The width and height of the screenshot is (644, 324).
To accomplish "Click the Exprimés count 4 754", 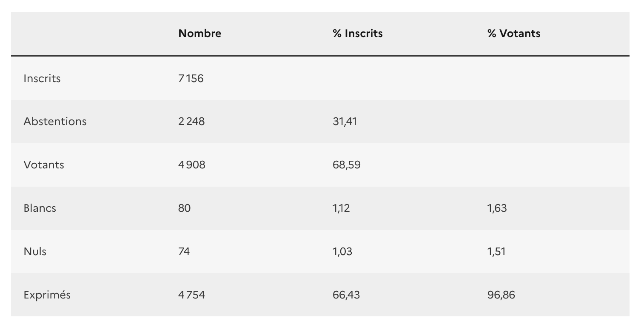I will 191,295.
